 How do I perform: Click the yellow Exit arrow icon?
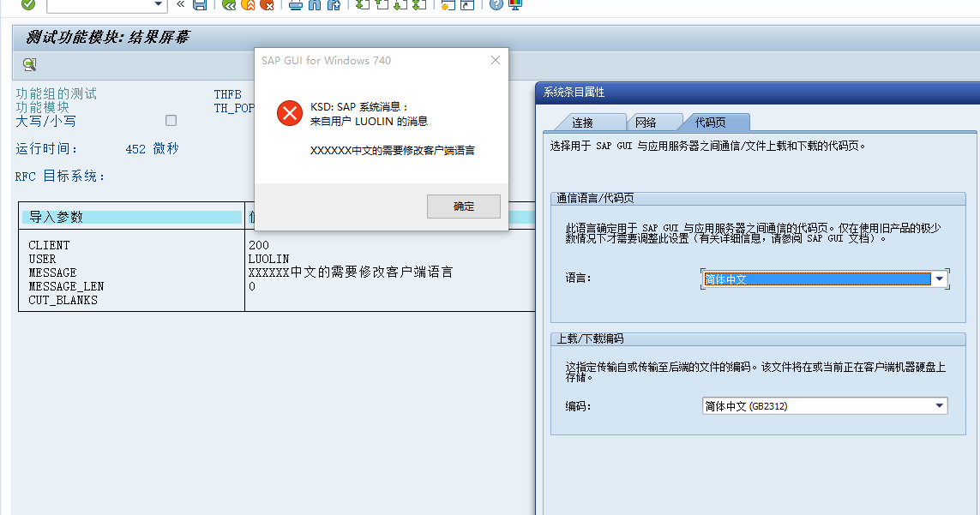(248, 5)
